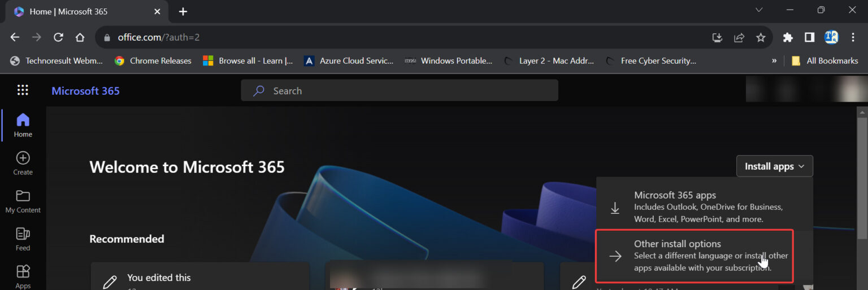Open a new browser tab
Image resolution: width=868 pixels, height=290 pixels.
pos(183,12)
